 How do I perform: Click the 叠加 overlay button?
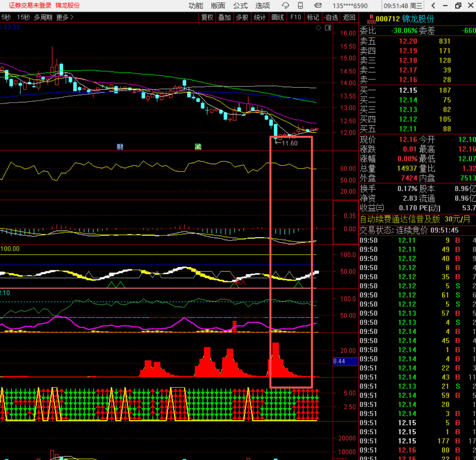[224, 17]
